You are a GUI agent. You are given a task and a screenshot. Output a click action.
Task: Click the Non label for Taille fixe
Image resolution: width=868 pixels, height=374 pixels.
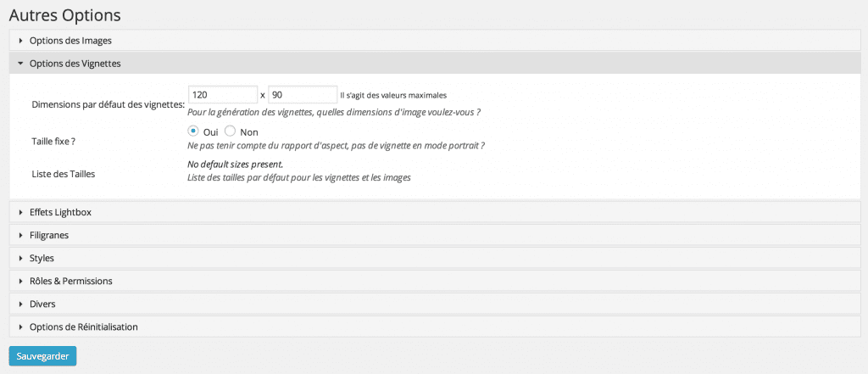tap(249, 132)
